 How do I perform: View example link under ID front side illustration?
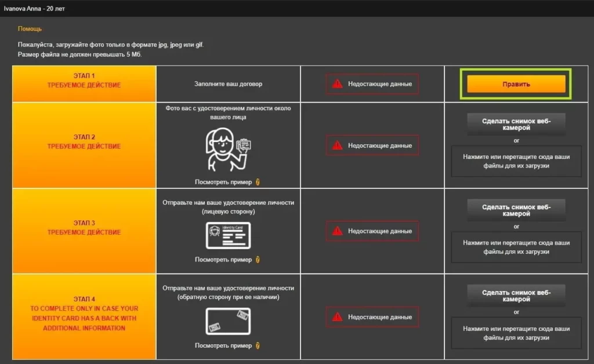pyautogui.click(x=223, y=260)
